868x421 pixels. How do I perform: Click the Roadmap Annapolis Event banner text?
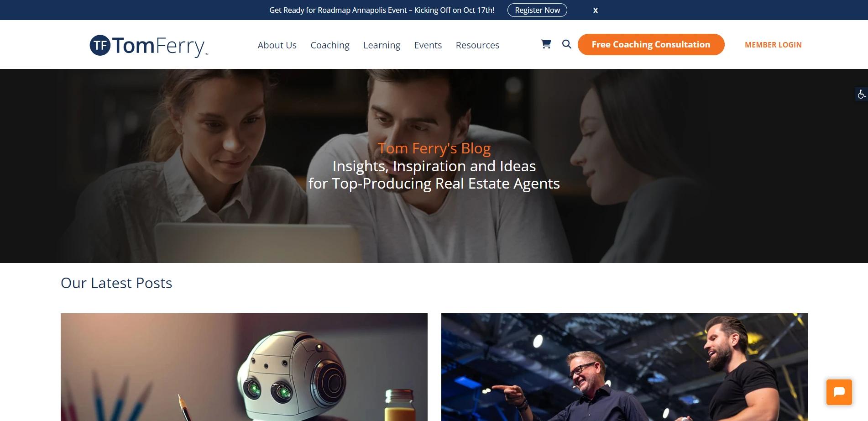(x=382, y=10)
